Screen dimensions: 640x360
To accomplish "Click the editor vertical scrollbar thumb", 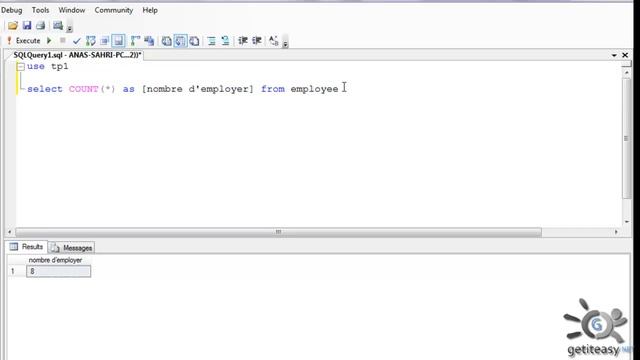I will point(627,139).
